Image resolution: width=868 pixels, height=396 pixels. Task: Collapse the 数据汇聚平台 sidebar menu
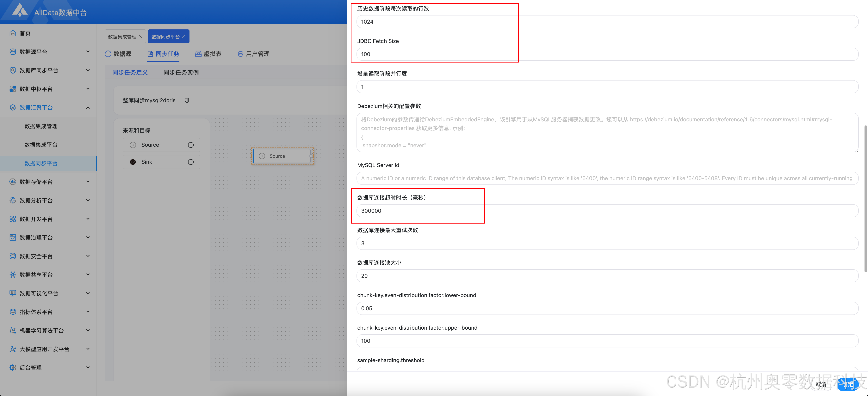(x=88, y=108)
